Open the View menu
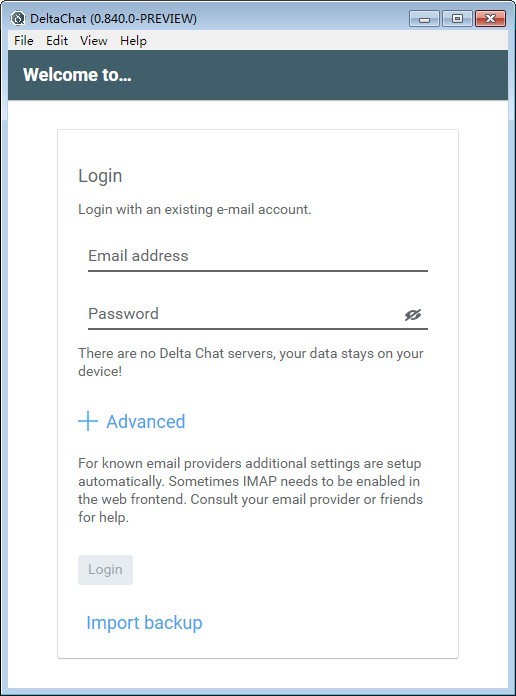This screenshot has width=516, height=696. pos(94,41)
